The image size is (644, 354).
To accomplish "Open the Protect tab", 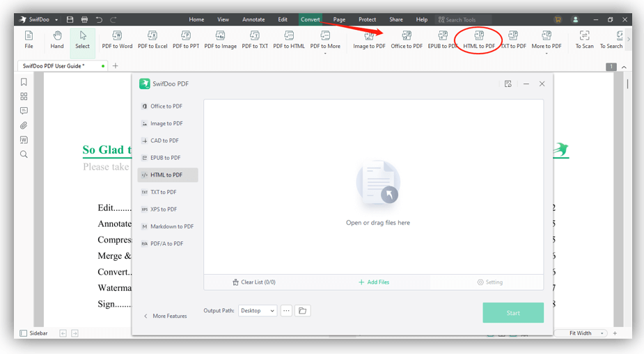I will point(367,19).
